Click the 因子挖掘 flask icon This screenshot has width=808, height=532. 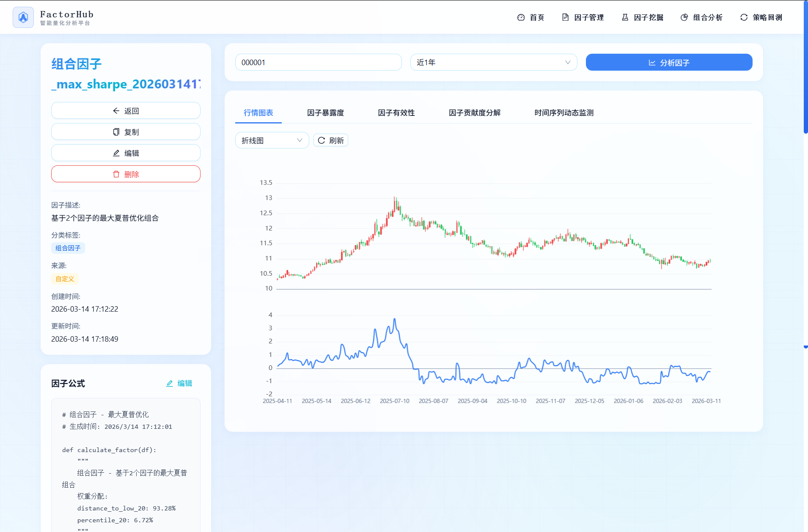click(625, 17)
